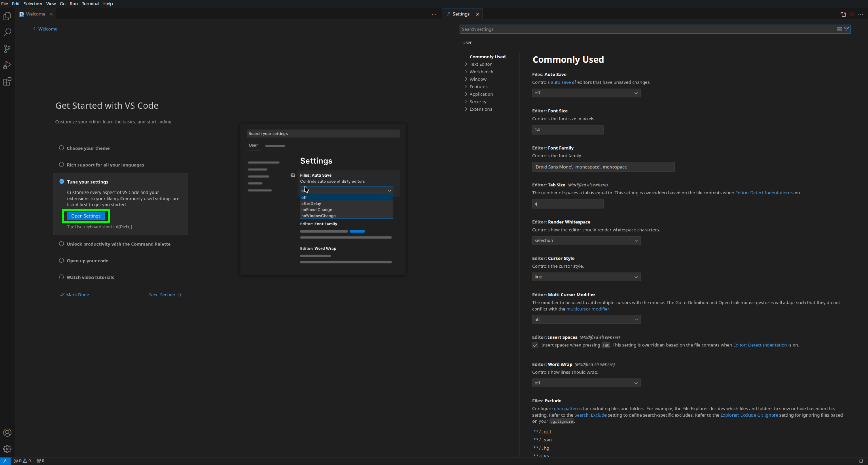
Task: Click the Tab Size input field
Action: [x=568, y=204]
